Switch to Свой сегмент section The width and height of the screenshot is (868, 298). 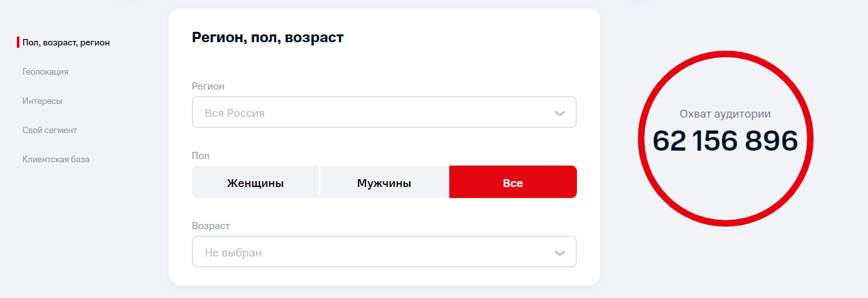(x=49, y=130)
